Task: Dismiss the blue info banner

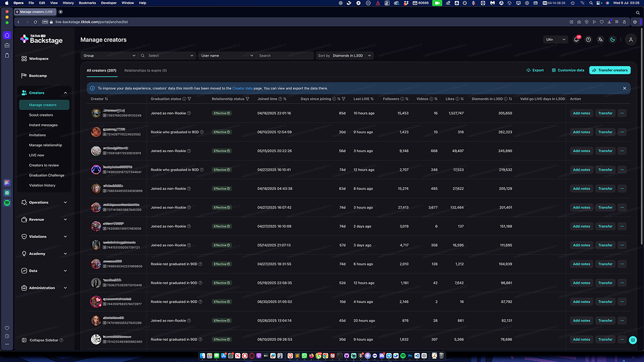Action: (x=624, y=88)
